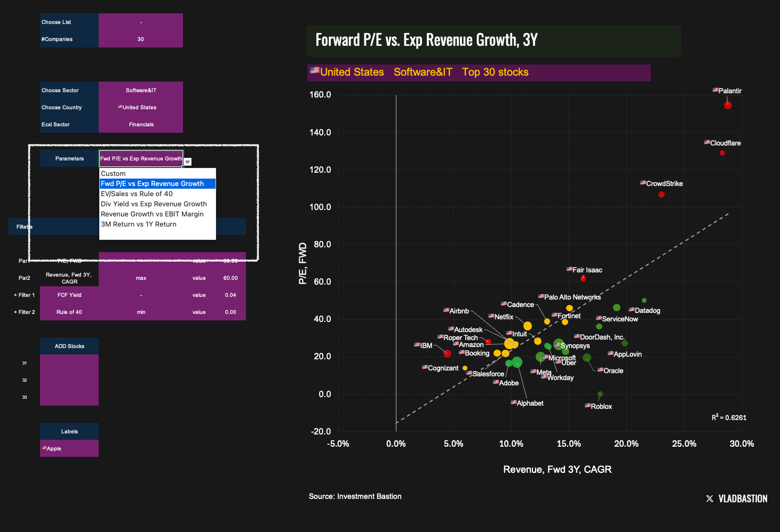Click the Top 30 stocks subtitle text
780x532 pixels.
pyautogui.click(x=495, y=72)
